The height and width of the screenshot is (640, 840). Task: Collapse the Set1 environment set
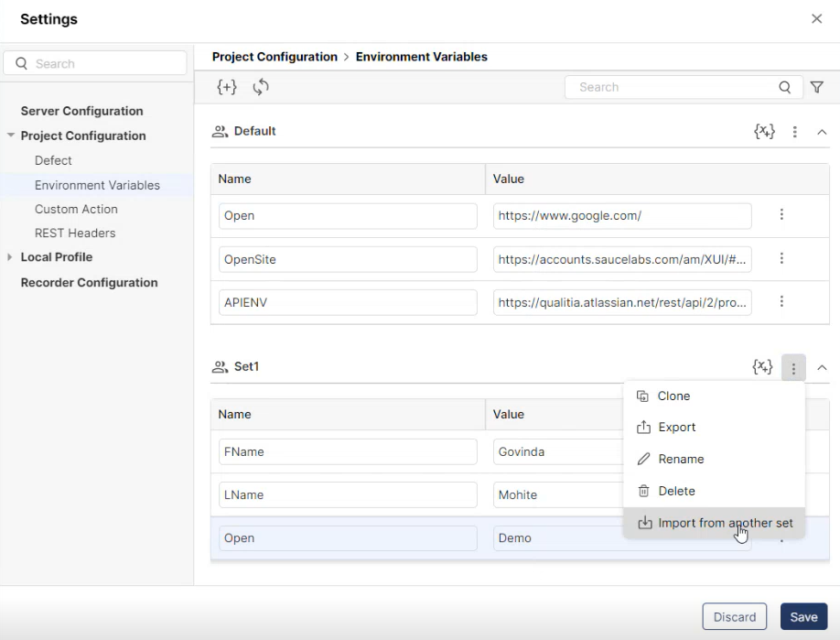point(822,367)
